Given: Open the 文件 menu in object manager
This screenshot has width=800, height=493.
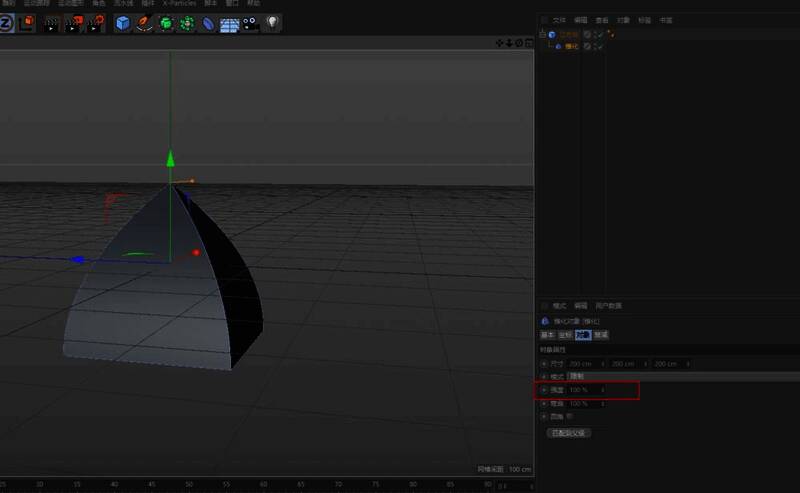Looking at the screenshot, I should click(559, 19).
